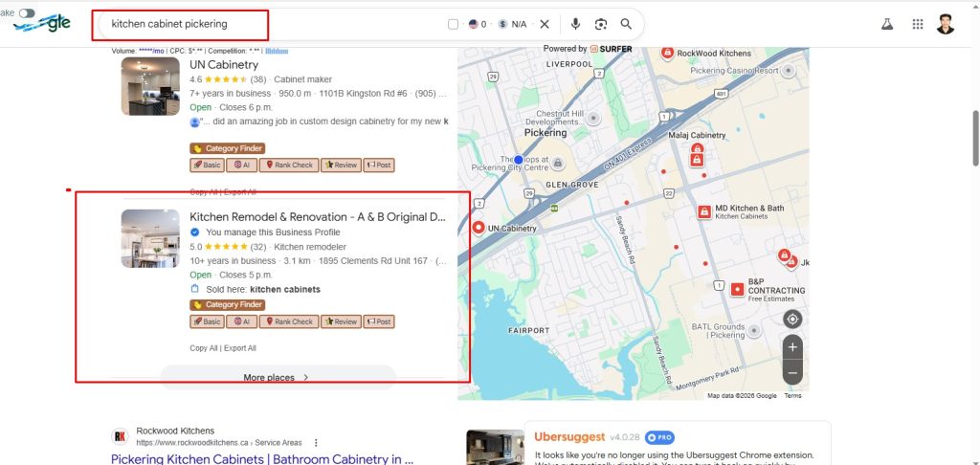Tick the checkbox in the search bar

pyautogui.click(x=453, y=24)
